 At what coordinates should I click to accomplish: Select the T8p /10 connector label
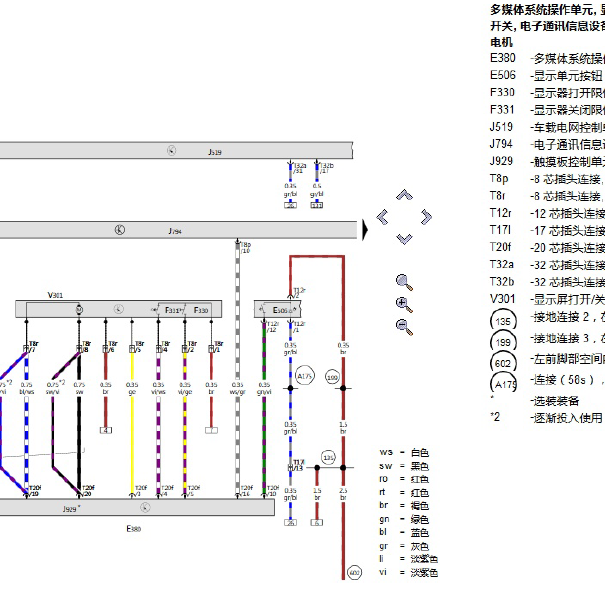(245, 247)
